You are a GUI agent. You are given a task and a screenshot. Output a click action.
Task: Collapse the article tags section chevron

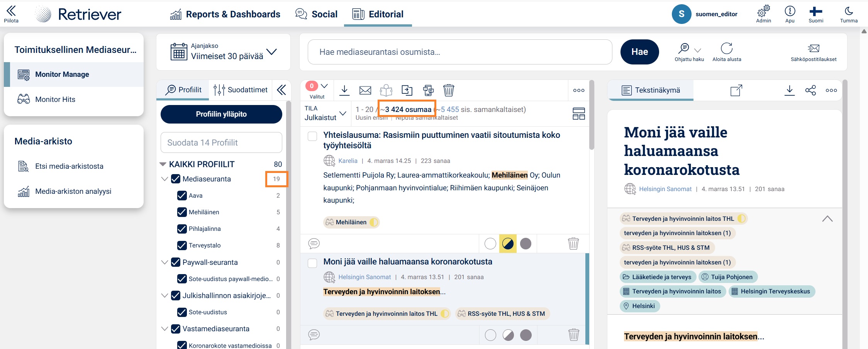point(827,219)
